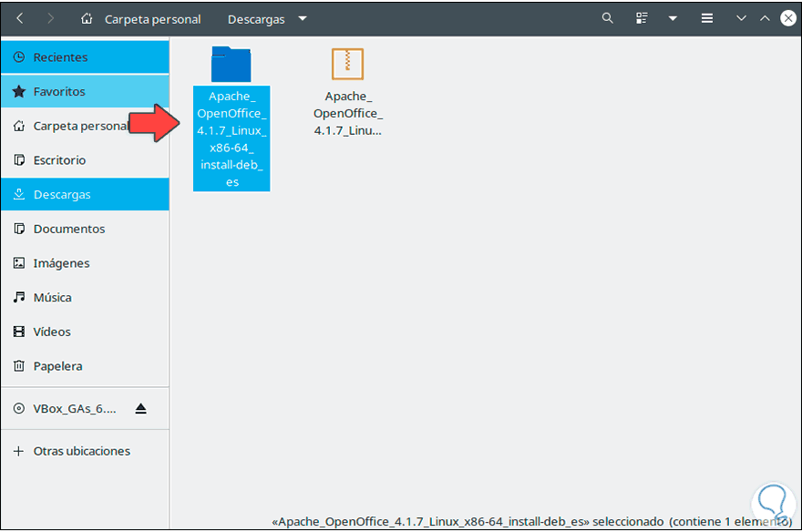Close the file manager window
Viewport: 802px width, 532px height.
pos(788,18)
